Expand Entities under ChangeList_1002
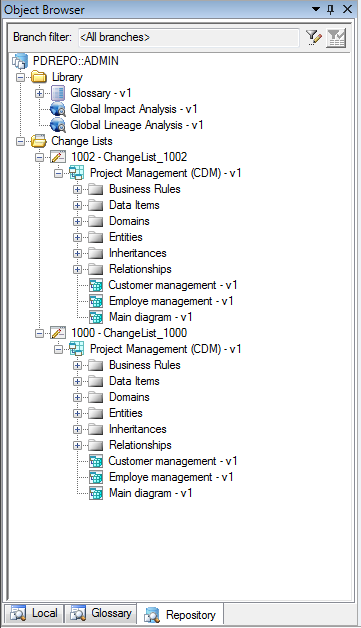Image resolution: width=361 pixels, height=628 pixels. 78,238
